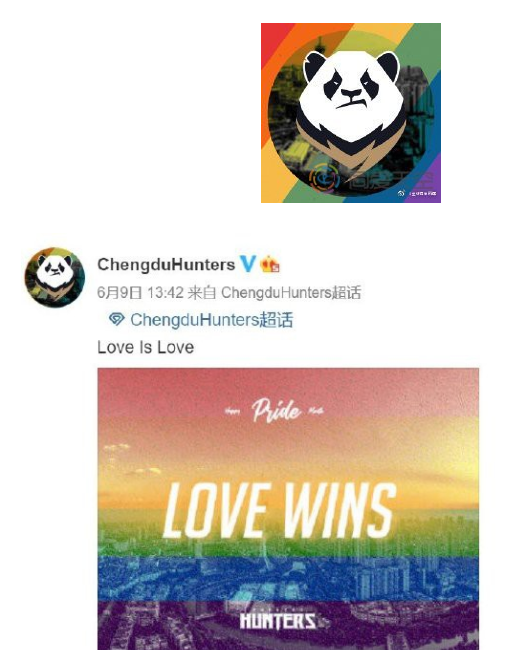Open the ChengduHunters username link

click(166, 264)
